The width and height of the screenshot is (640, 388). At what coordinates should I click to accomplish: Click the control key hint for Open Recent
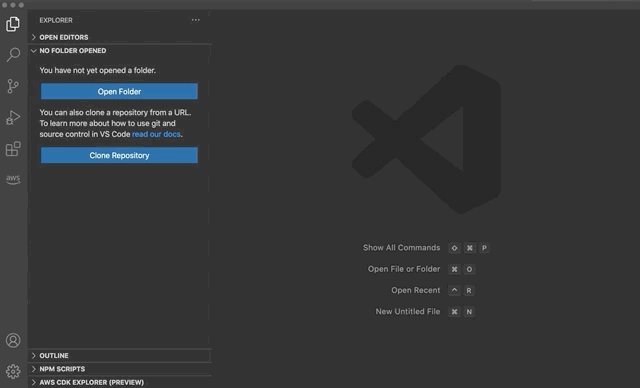(454, 290)
